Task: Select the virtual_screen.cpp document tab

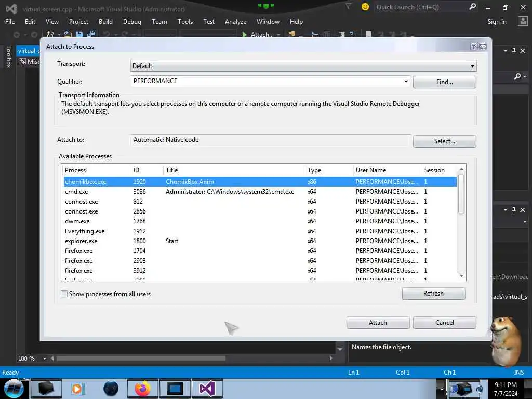Action: pos(28,51)
